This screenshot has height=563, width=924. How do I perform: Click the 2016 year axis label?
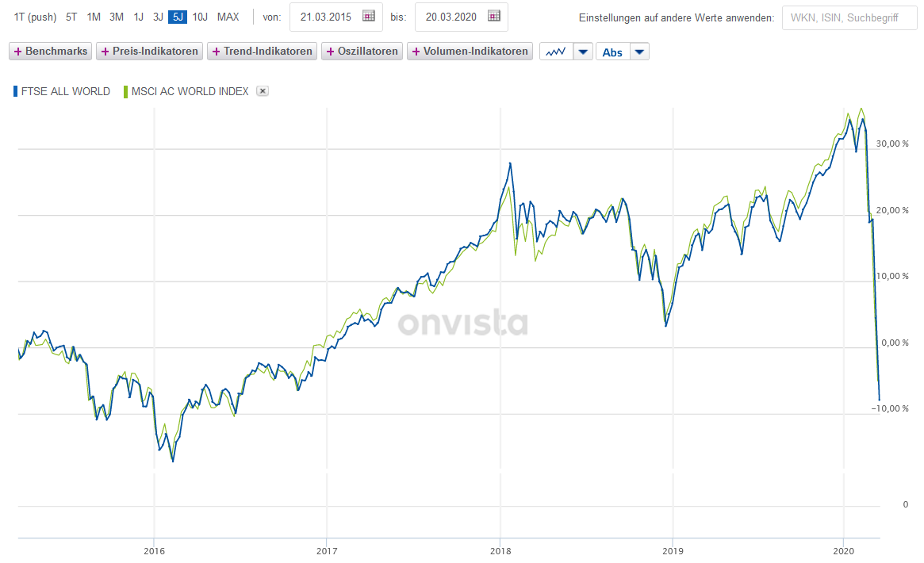point(155,551)
